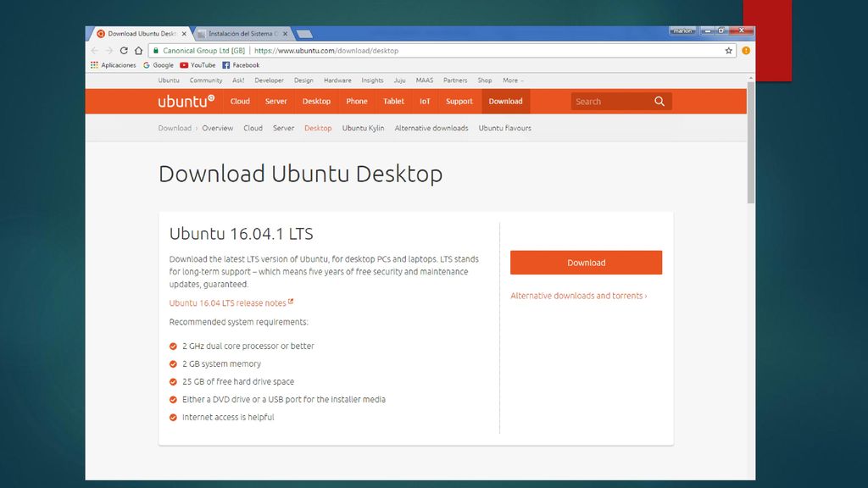Open Cloud in the Download sub-navigation
The width and height of the screenshot is (868, 488).
tap(253, 128)
